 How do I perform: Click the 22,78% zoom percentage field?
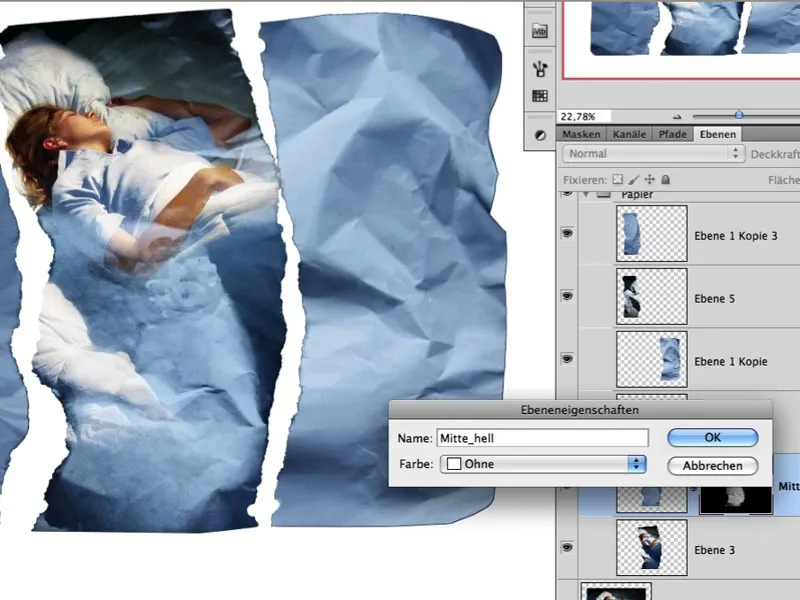pyautogui.click(x=584, y=117)
